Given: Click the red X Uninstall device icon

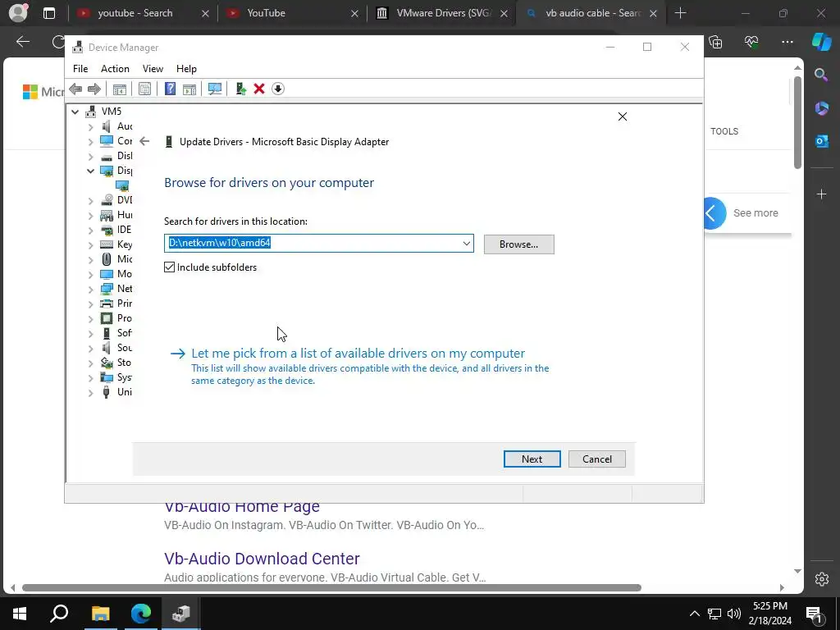Looking at the screenshot, I should tap(259, 89).
